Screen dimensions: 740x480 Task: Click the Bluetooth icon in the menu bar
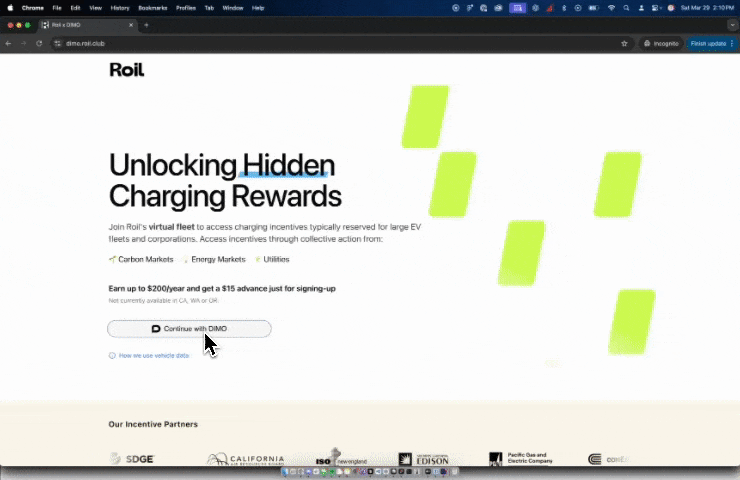click(564, 8)
